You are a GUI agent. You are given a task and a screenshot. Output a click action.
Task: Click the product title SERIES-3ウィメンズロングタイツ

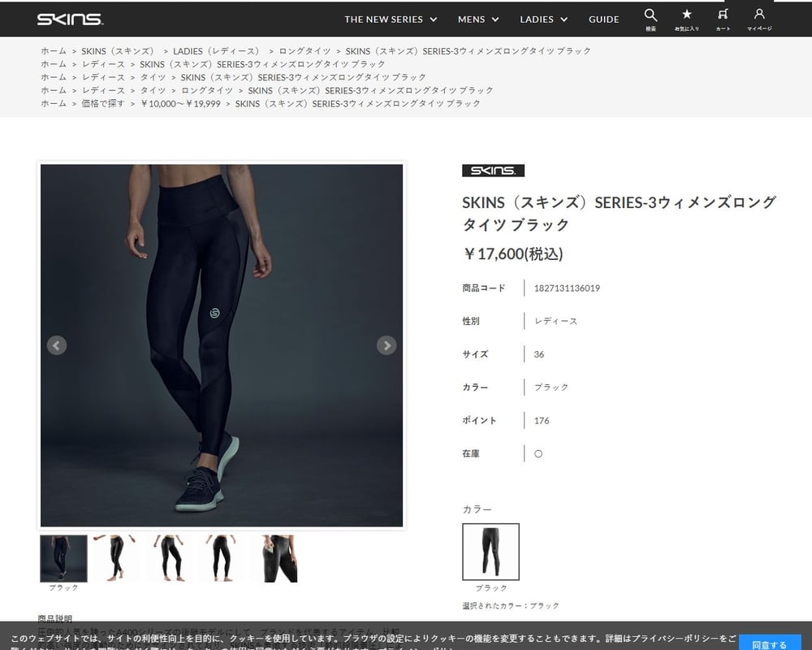620,213
